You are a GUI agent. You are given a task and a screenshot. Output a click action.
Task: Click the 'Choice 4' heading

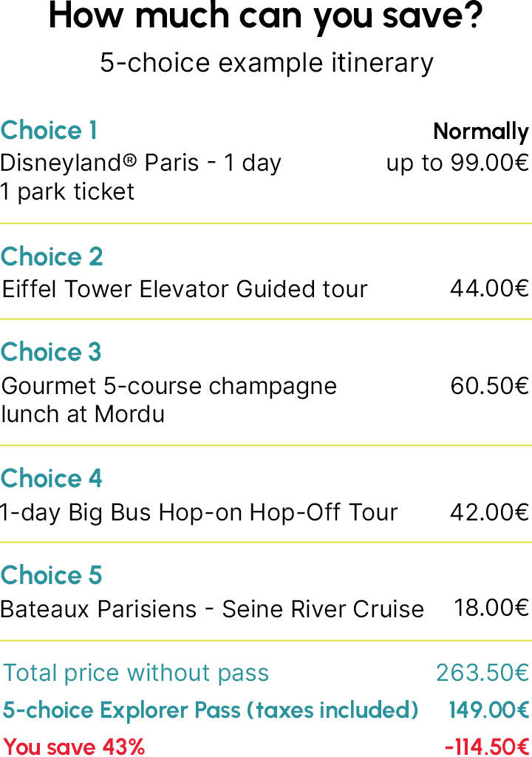pyautogui.click(x=51, y=478)
